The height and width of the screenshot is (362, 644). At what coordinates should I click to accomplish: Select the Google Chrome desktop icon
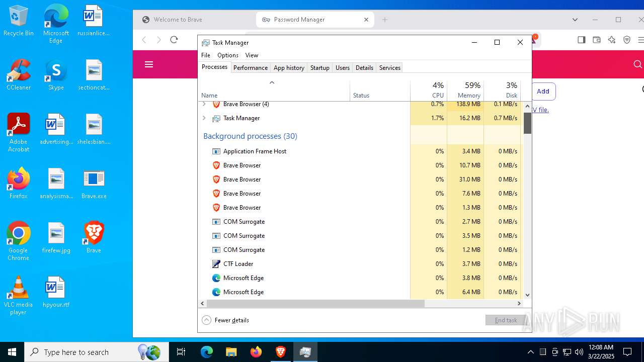click(x=19, y=241)
